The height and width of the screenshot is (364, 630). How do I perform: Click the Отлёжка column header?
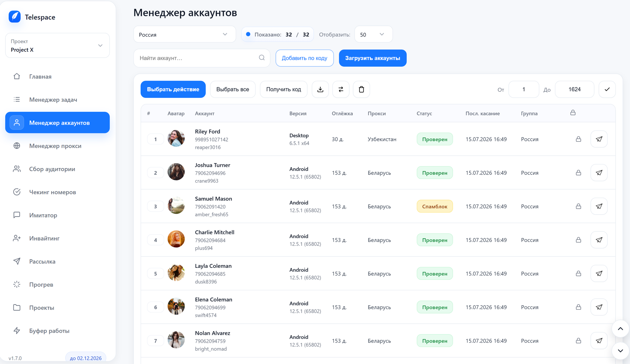[342, 113]
